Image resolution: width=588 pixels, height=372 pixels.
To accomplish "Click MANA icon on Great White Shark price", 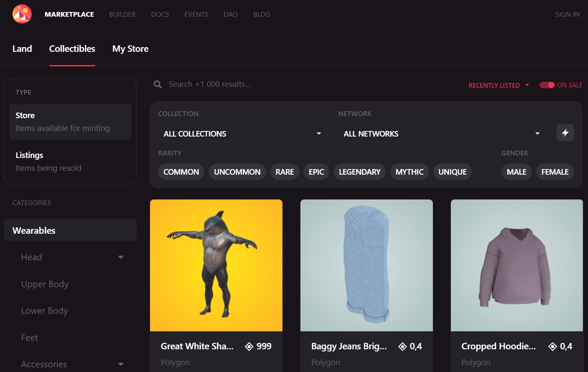I will click(x=249, y=346).
